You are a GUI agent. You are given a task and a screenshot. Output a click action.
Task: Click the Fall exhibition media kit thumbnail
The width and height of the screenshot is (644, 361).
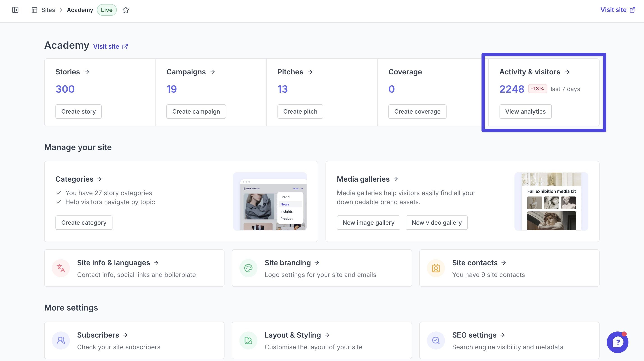coord(551,201)
